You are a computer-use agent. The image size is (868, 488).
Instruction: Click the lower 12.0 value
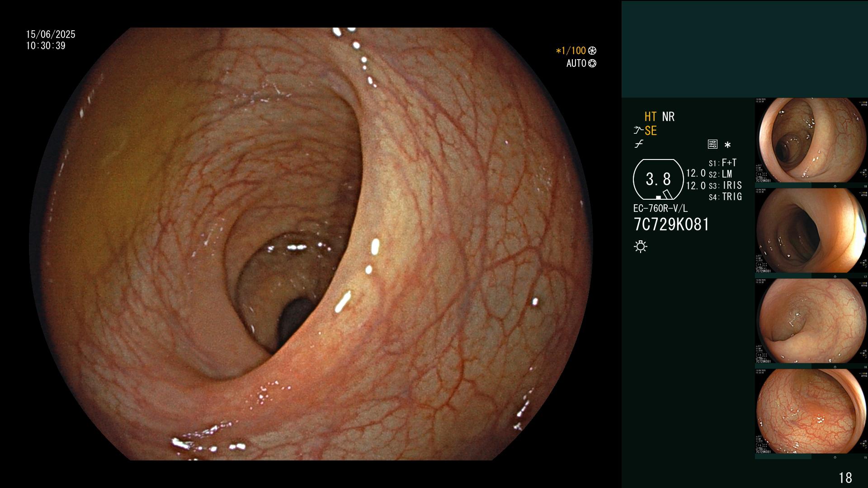click(x=696, y=186)
